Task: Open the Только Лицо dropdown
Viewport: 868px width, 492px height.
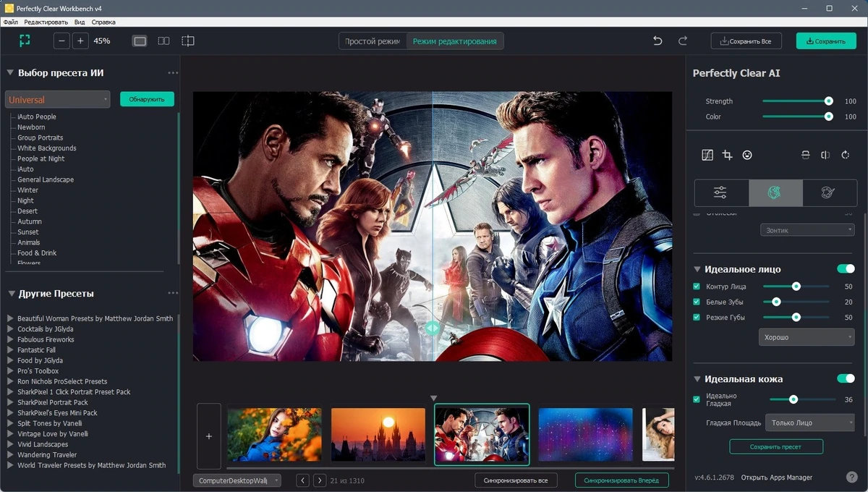Action: (x=811, y=423)
